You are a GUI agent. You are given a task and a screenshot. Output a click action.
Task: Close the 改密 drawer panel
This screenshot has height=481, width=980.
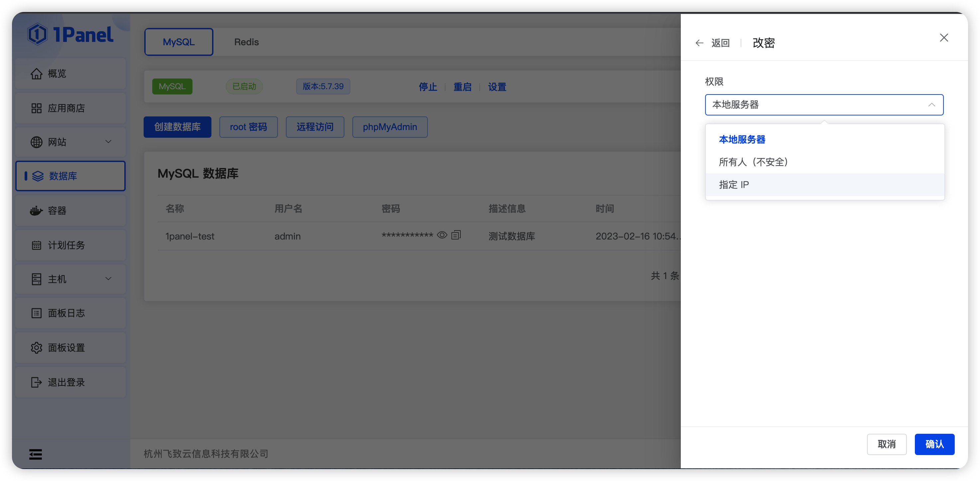tap(944, 38)
